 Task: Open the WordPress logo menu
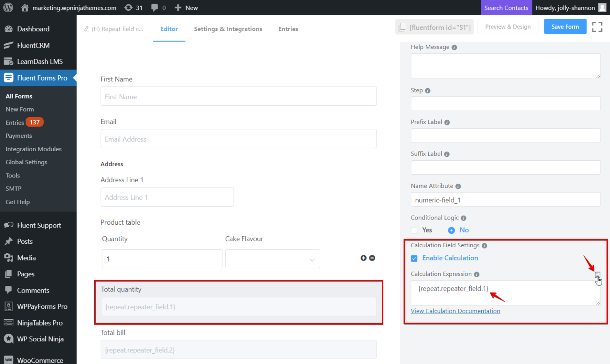click(x=8, y=8)
